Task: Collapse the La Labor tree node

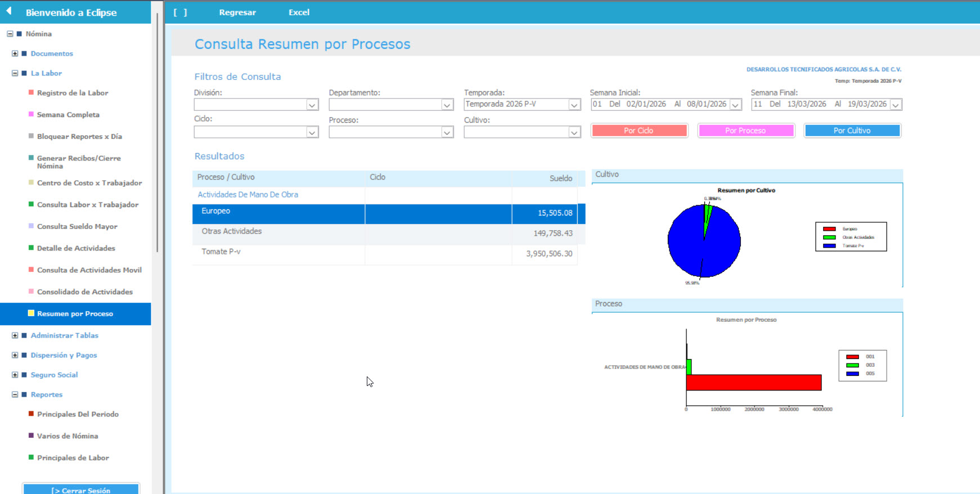Action: pyautogui.click(x=15, y=73)
